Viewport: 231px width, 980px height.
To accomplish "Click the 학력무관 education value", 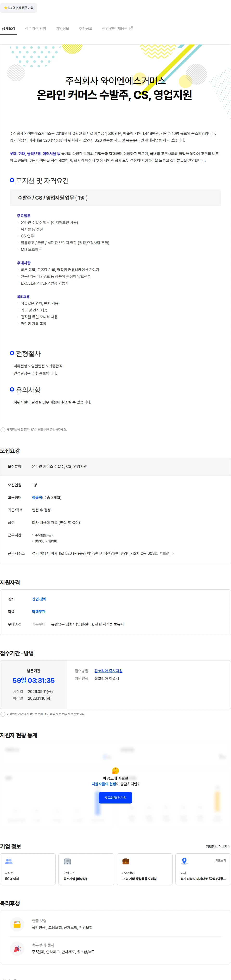I will (x=39, y=612).
